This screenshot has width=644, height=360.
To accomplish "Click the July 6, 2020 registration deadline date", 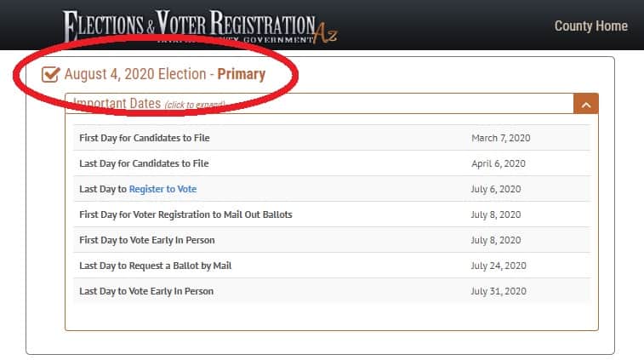I will (496, 189).
